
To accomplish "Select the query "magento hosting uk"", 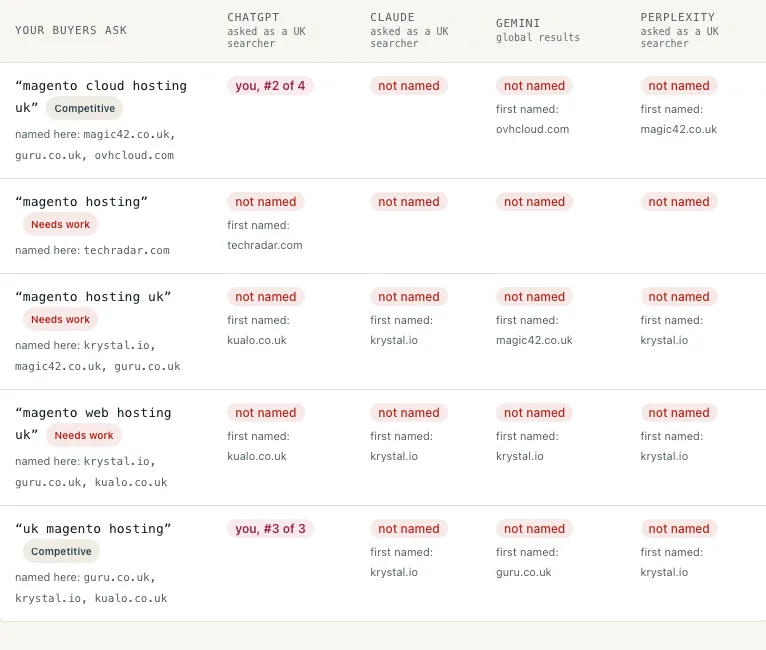I will (93, 297).
